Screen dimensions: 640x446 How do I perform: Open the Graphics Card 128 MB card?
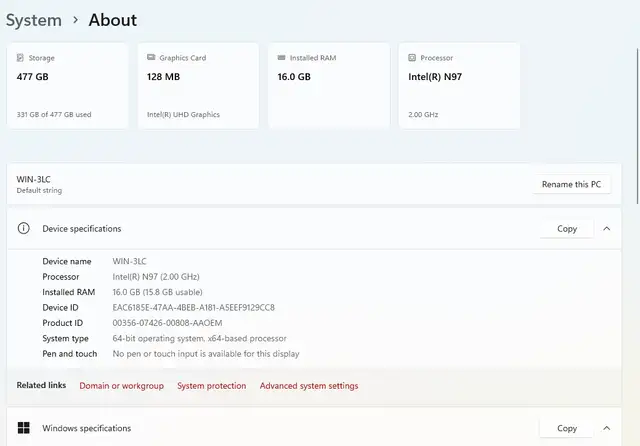[x=198, y=86]
